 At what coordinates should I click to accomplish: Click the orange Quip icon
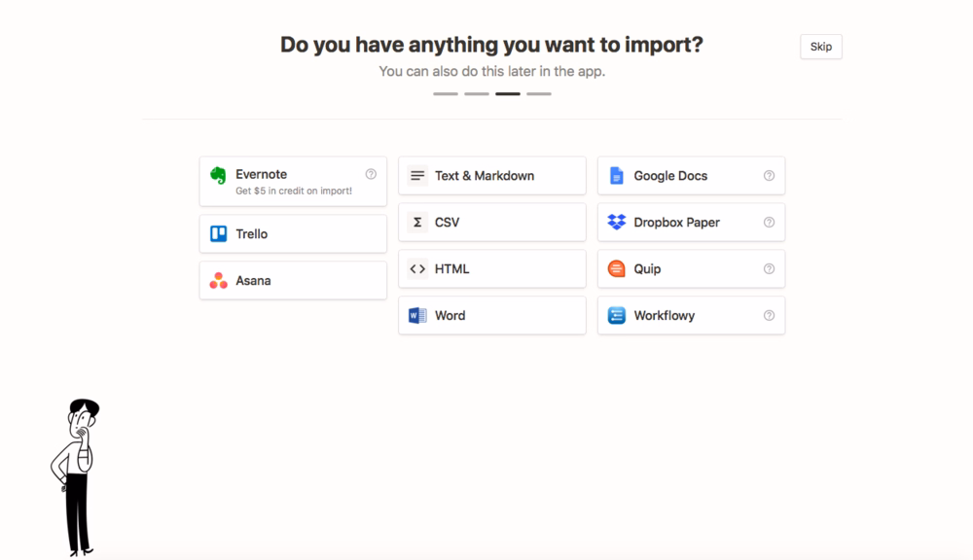tap(616, 268)
